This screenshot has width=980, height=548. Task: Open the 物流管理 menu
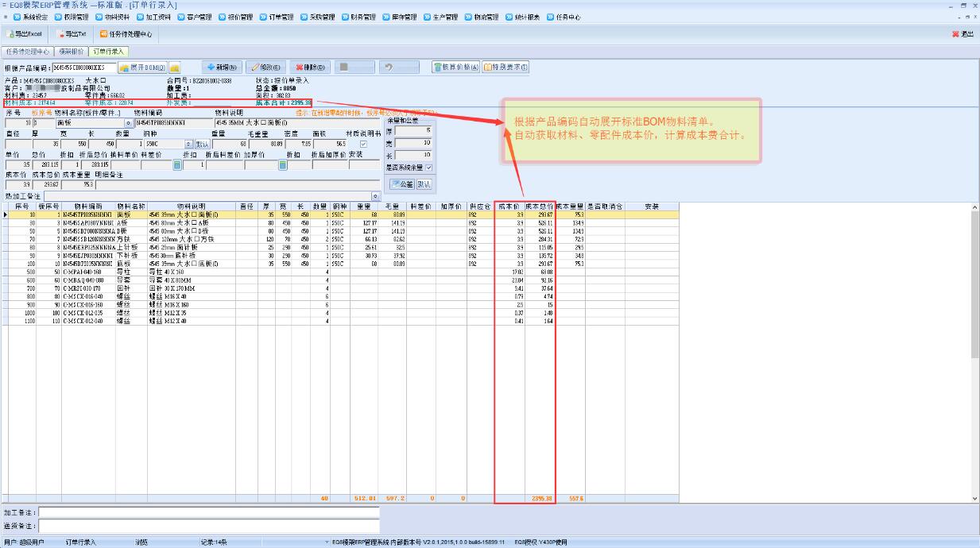point(482,17)
